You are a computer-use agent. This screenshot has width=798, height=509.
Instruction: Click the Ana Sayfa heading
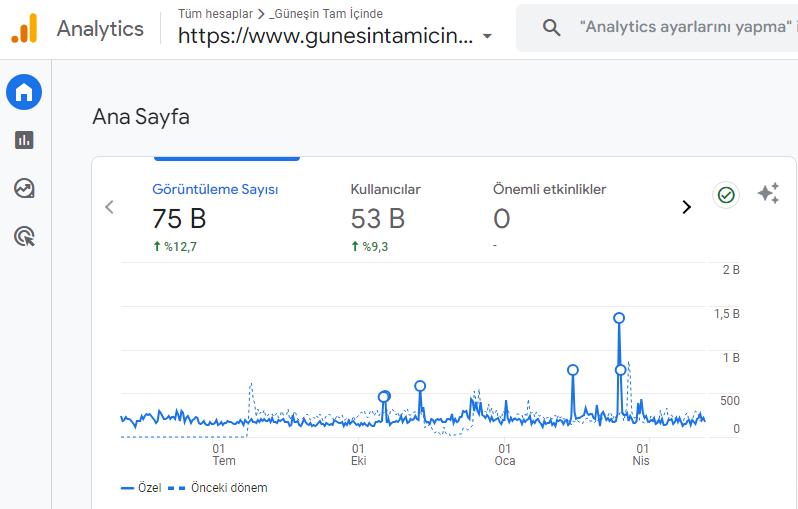coord(141,117)
